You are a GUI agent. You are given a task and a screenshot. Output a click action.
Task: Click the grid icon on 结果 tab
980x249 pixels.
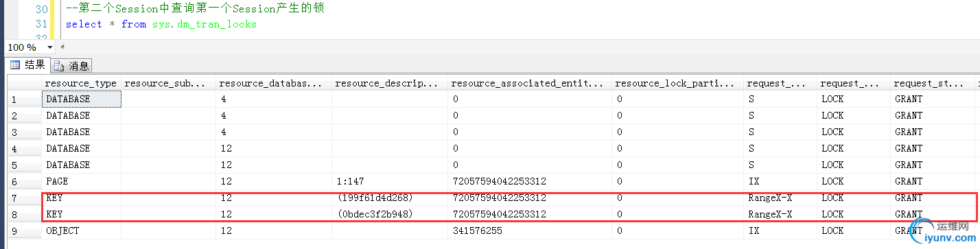14,65
